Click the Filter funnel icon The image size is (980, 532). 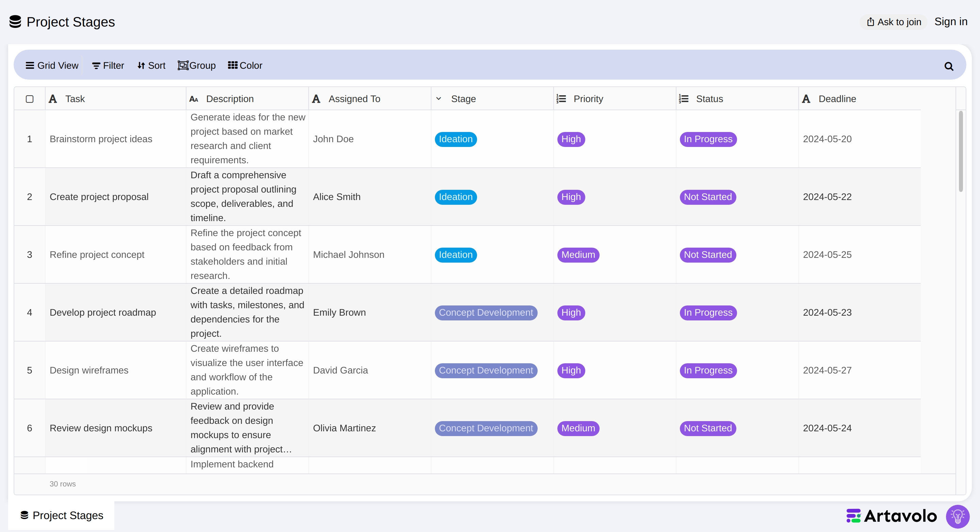[x=96, y=66]
